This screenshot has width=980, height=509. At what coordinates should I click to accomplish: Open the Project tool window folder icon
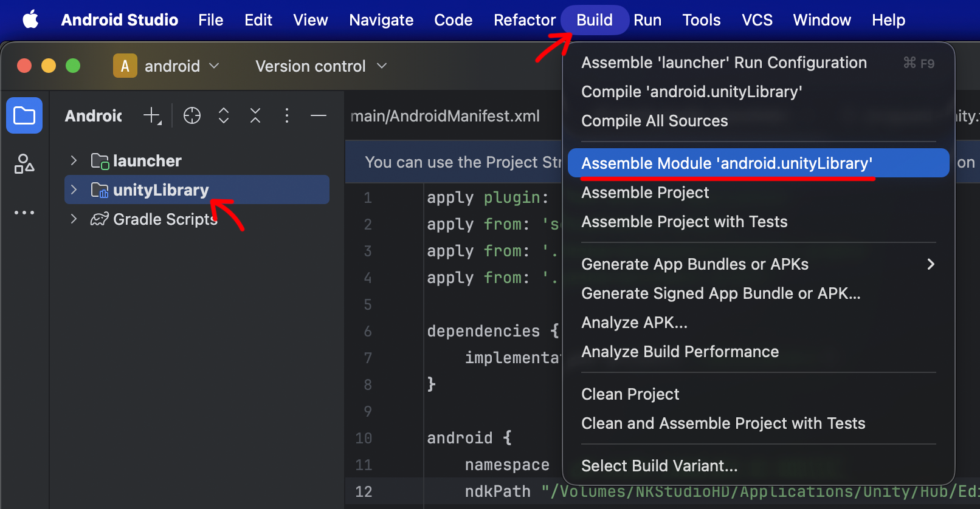pyautogui.click(x=24, y=115)
